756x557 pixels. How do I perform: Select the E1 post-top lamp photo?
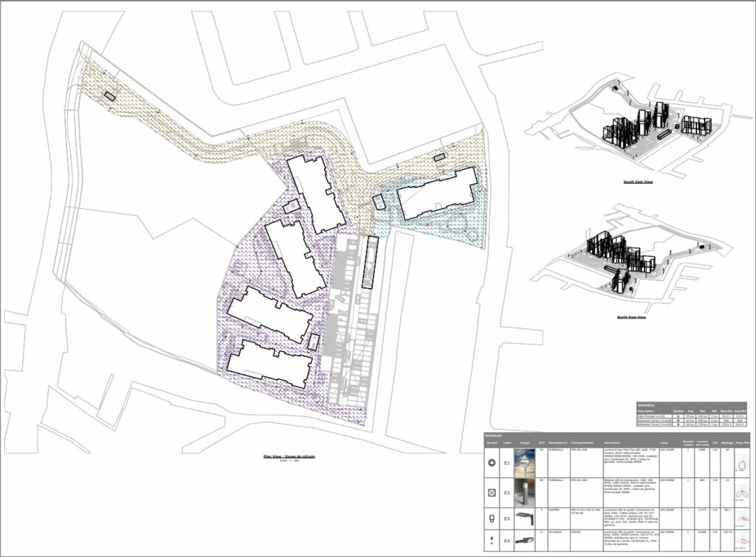[x=526, y=463]
